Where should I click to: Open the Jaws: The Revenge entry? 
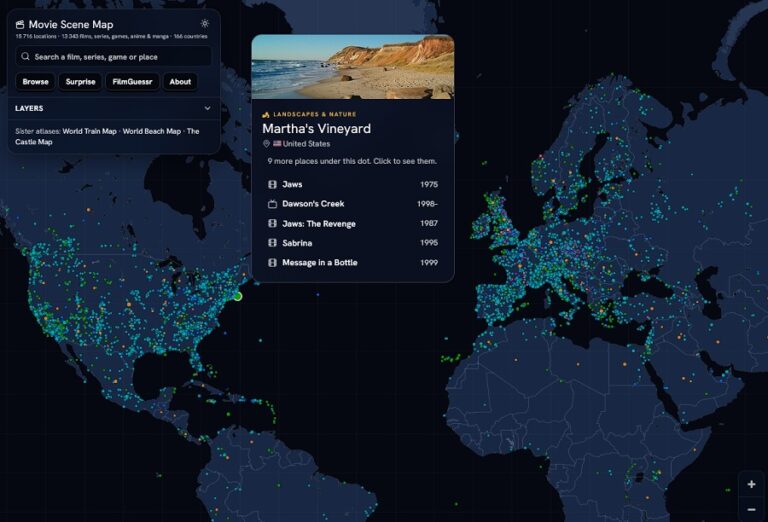click(353, 223)
